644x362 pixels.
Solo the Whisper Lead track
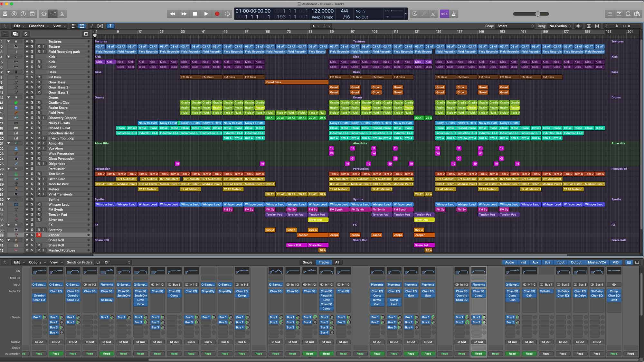(x=32, y=205)
